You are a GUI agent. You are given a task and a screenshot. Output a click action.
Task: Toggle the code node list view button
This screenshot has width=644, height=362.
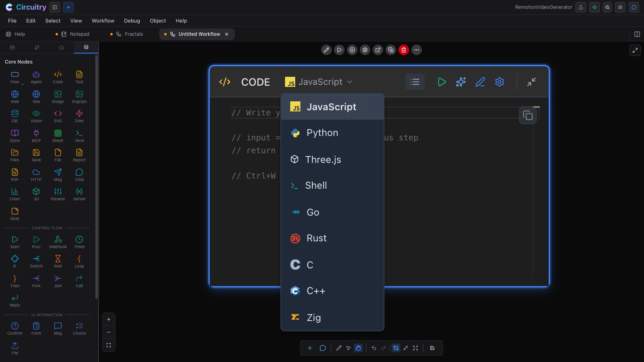point(415,82)
